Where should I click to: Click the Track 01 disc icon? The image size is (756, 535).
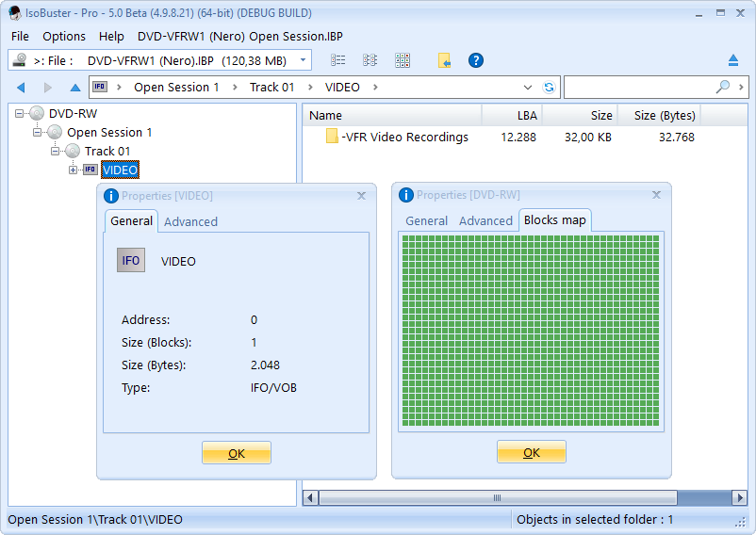coord(73,151)
